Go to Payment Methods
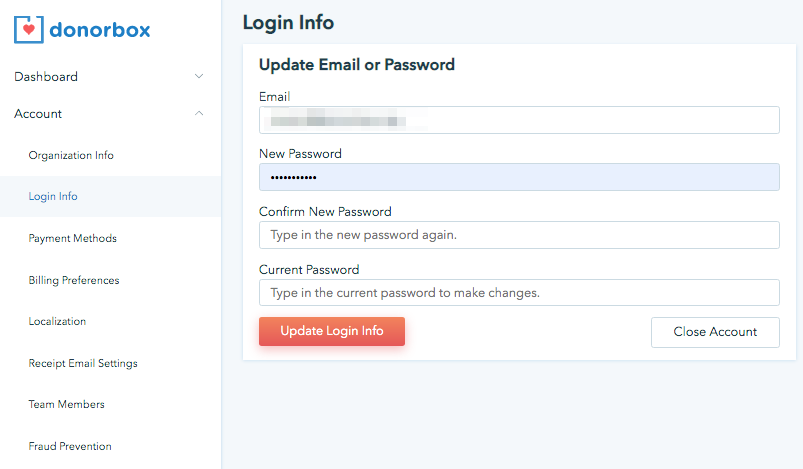This screenshot has width=803, height=469. point(72,238)
